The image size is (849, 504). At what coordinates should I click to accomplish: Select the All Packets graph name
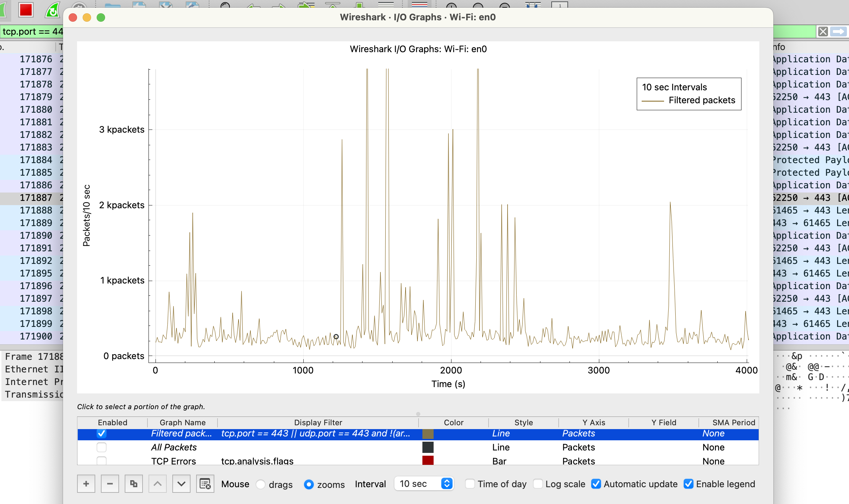tap(174, 447)
